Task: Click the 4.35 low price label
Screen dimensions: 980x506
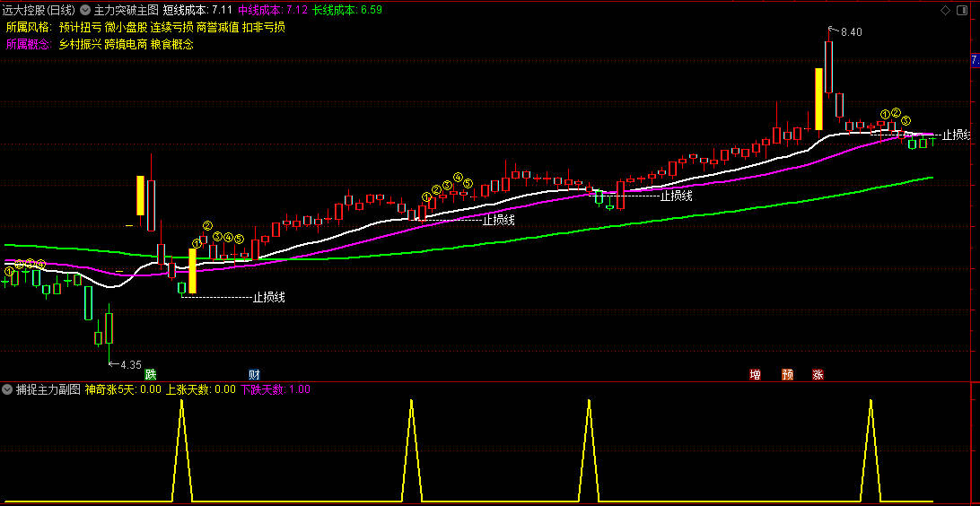Action: point(131,364)
